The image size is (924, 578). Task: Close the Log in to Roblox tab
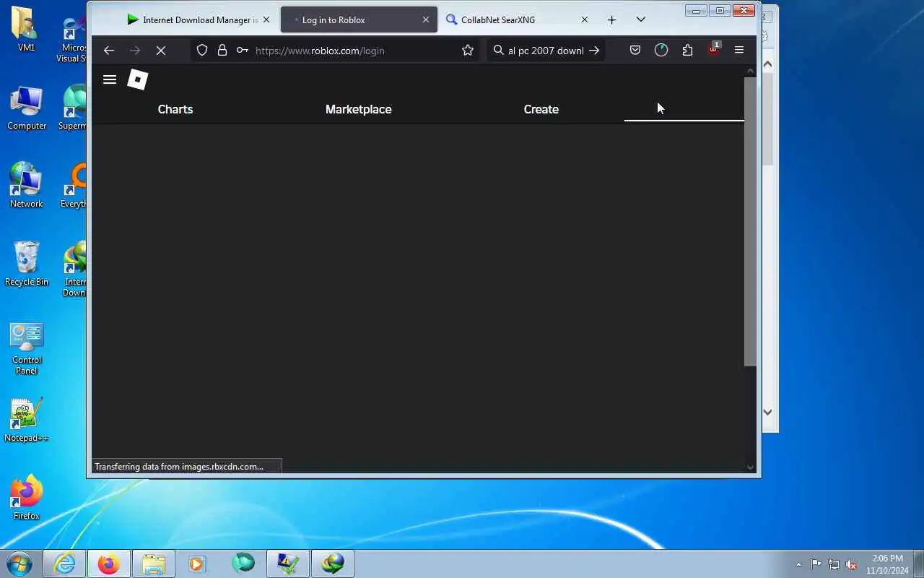[x=426, y=20]
